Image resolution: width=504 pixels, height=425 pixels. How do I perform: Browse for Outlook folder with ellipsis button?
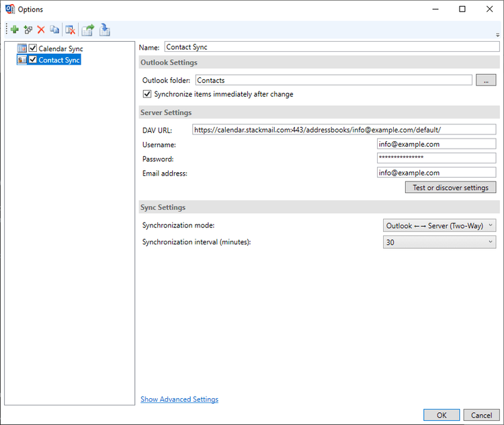(486, 80)
